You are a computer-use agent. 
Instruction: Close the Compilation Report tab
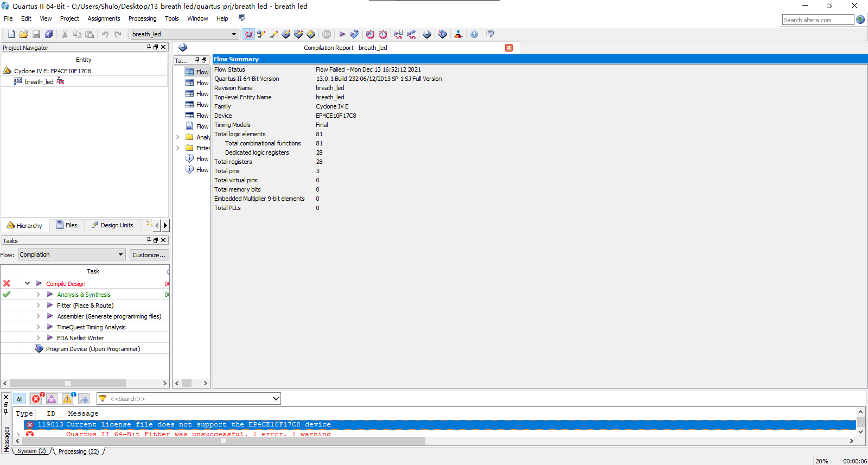[x=509, y=48]
